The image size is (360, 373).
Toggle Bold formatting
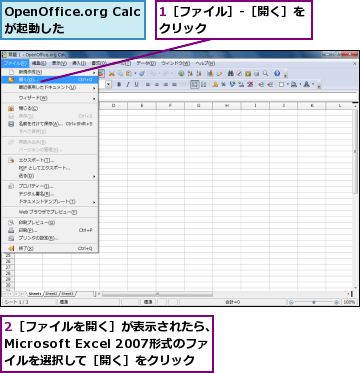pyautogui.click(x=119, y=85)
